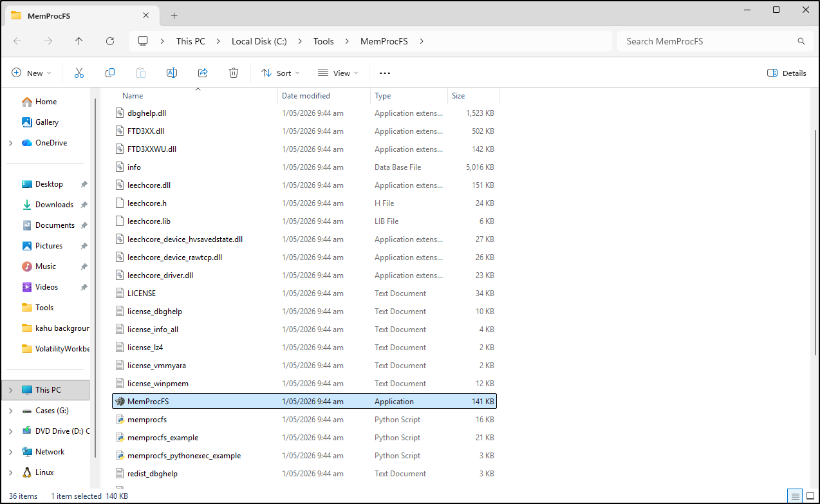Select the memprocfs Python script icon
This screenshot has width=820, height=504.
(120, 419)
